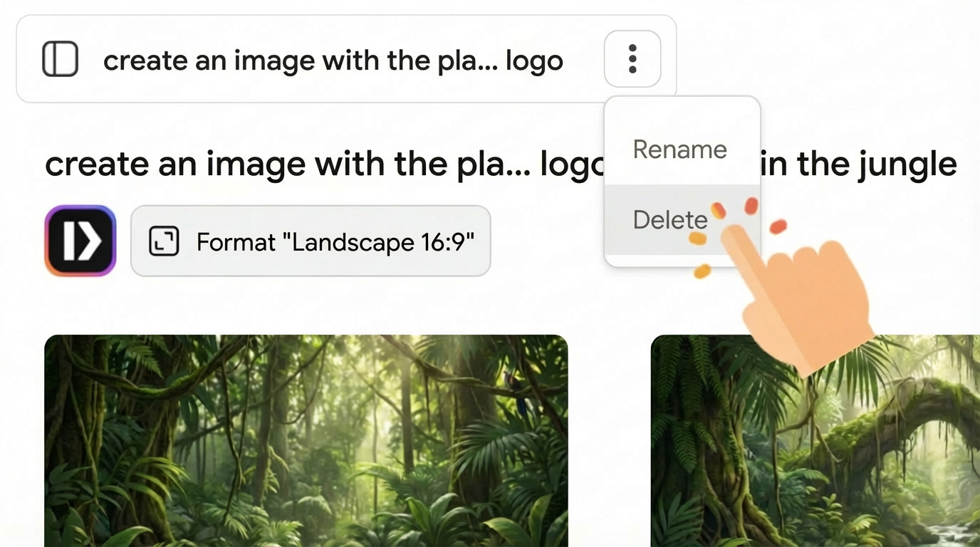Viewport: 980px width, 547px height.
Task: Toggle the sidebar panel icon
Action: [x=60, y=59]
